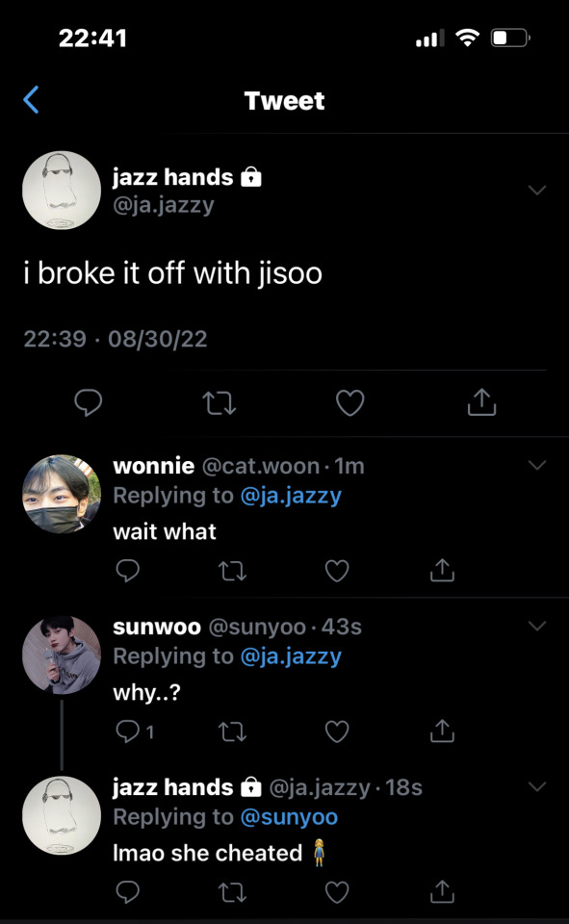View wonnie's profile picture

pyautogui.click(x=62, y=494)
